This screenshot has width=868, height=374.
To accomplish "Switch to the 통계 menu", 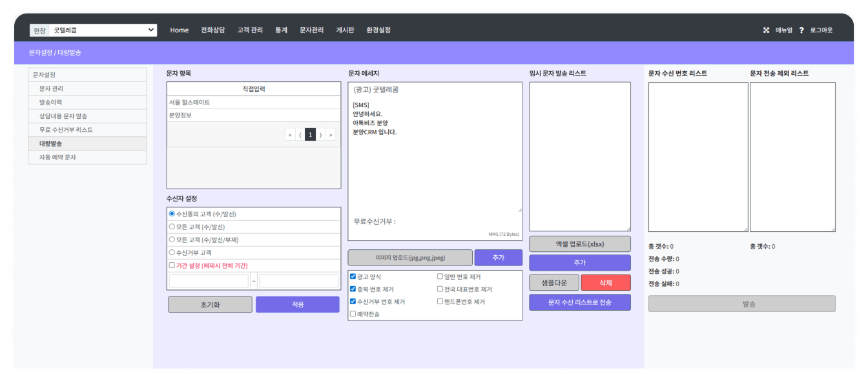I will (280, 30).
